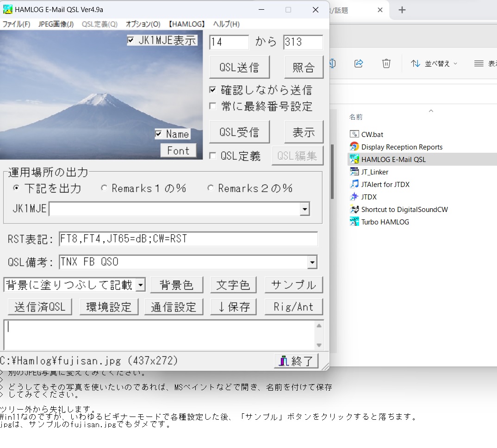Viewport: 497px width, 448px height.
Task: Open the オプション(O) menu
Action: pyautogui.click(x=143, y=24)
